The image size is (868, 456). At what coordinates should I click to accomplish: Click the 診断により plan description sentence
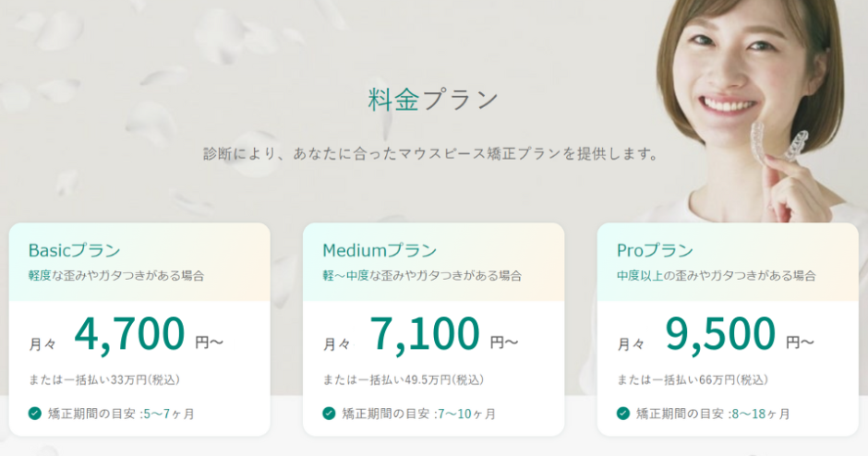point(430,154)
